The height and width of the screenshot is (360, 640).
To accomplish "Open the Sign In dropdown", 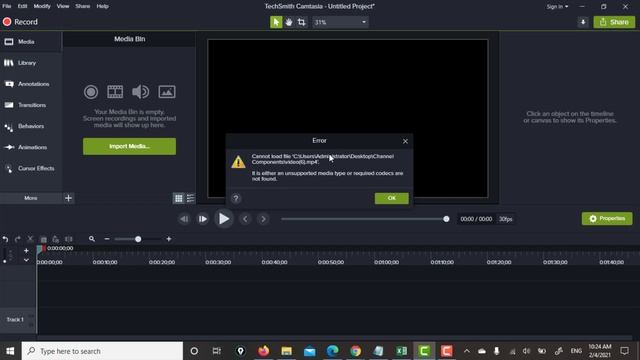I will (557, 7).
